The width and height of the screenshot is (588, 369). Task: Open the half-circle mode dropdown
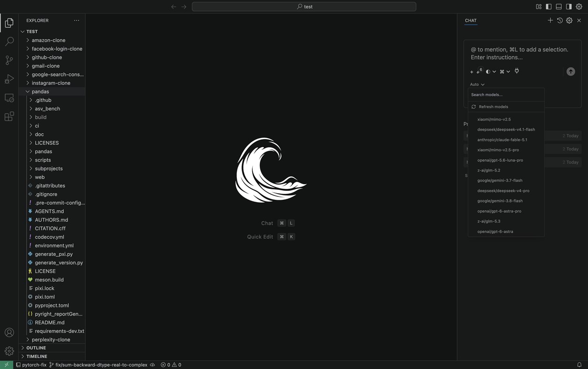click(x=490, y=72)
